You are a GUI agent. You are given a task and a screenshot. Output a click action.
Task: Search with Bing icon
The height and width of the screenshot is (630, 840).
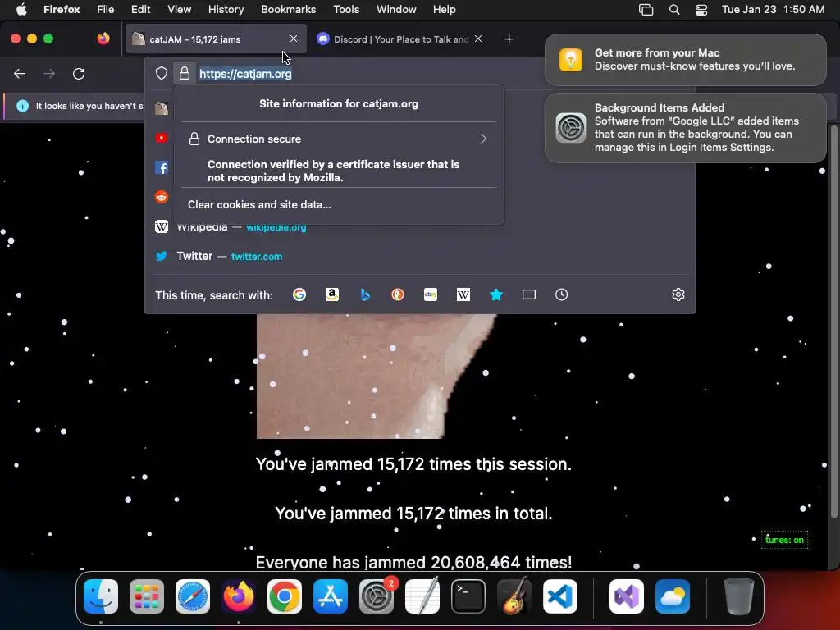(365, 294)
